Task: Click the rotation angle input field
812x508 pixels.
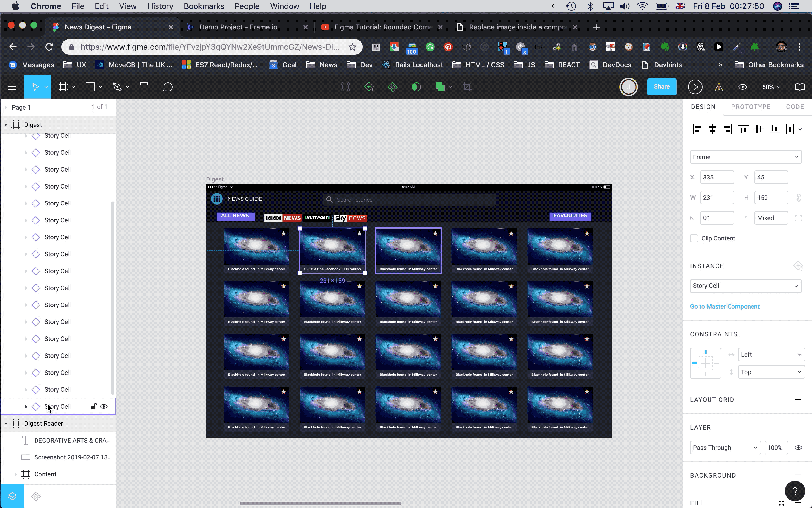Action: point(717,218)
